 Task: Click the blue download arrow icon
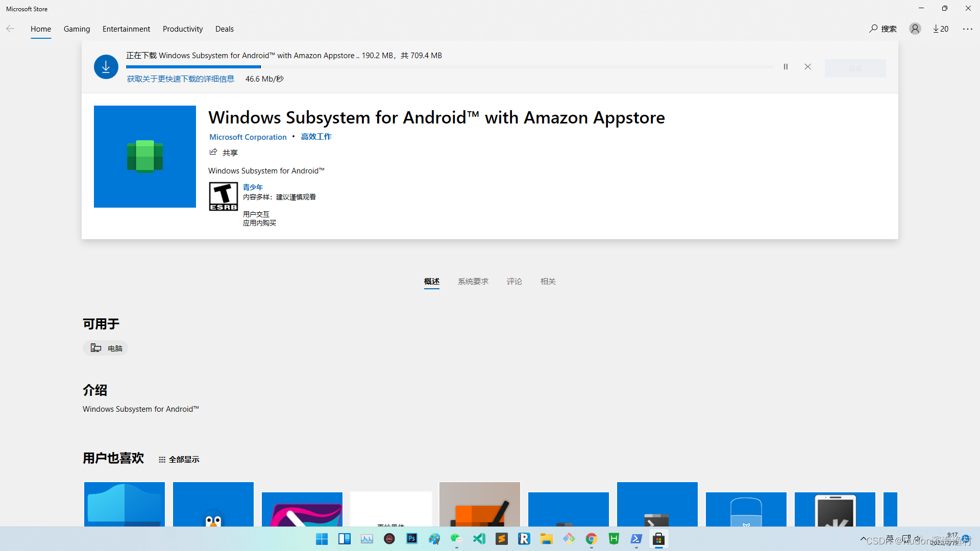106,67
